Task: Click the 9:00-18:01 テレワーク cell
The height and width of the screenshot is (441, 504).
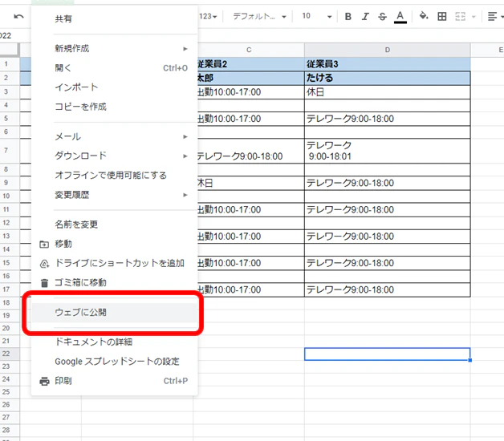Action: 388,151
